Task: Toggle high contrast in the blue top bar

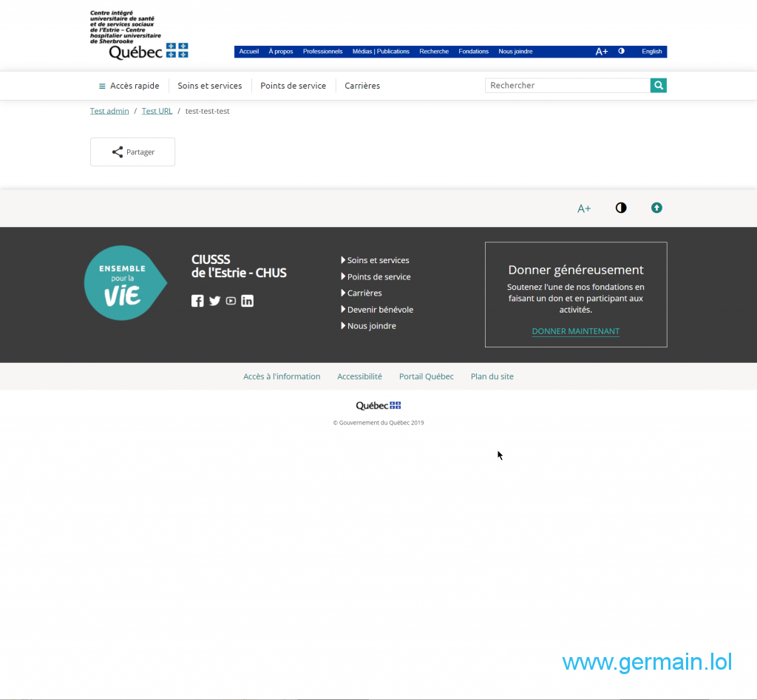Action: click(621, 52)
